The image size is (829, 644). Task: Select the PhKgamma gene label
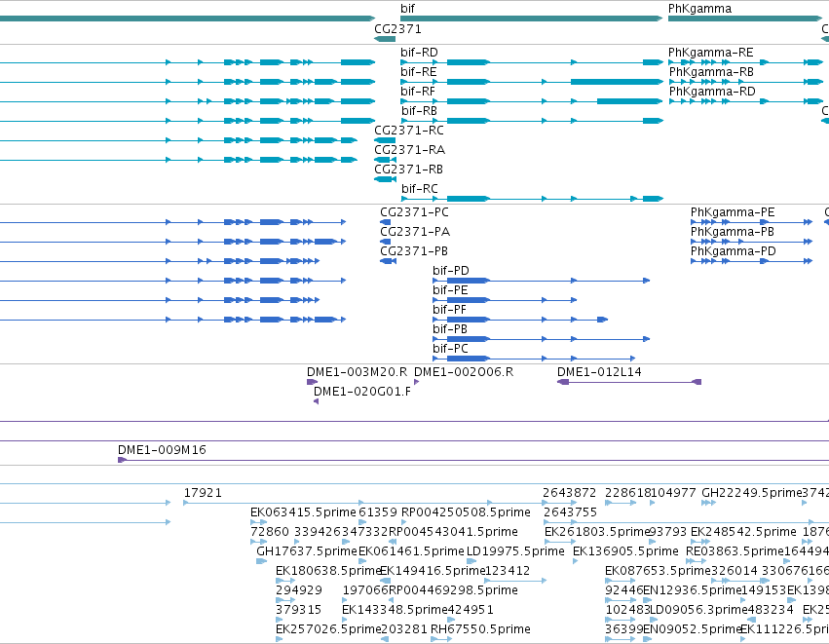tap(699, 9)
